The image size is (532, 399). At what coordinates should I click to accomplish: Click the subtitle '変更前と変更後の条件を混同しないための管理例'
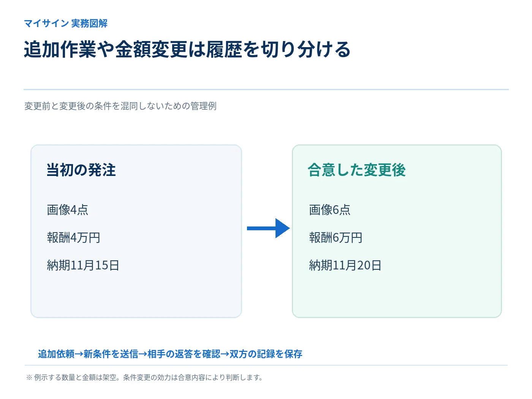[120, 106]
